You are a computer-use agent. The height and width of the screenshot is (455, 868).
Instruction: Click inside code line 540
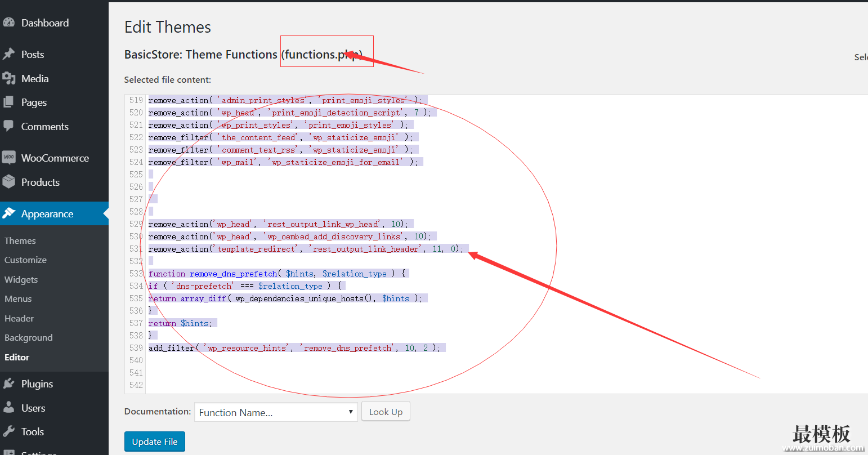507,360
